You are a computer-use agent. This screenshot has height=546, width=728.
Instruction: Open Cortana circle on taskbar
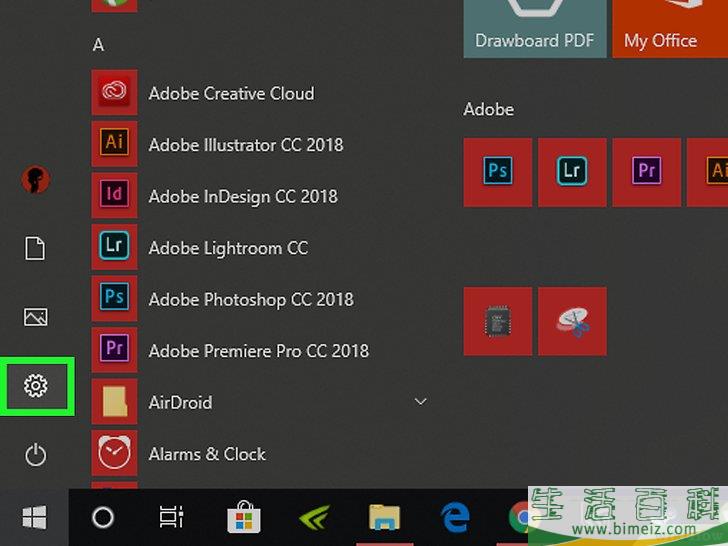[103, 517]
